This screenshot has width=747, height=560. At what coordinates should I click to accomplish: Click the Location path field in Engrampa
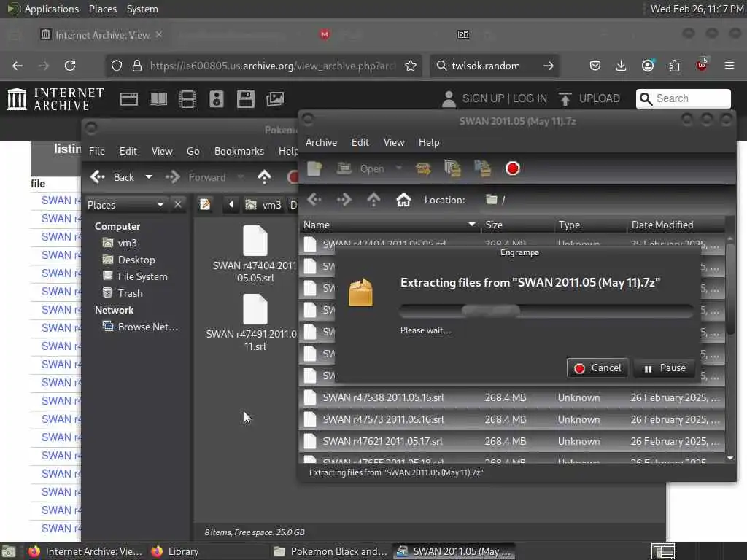(x=604, y=200)
